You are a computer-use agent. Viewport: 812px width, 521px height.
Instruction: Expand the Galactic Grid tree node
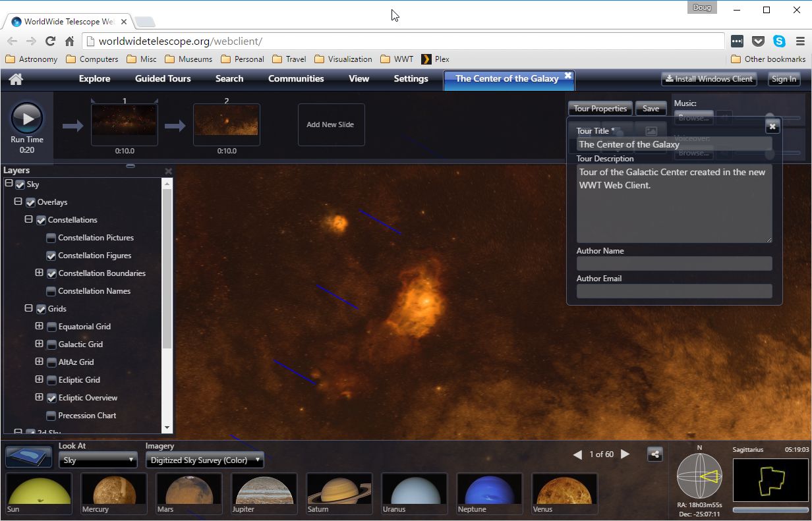(39, 344)
